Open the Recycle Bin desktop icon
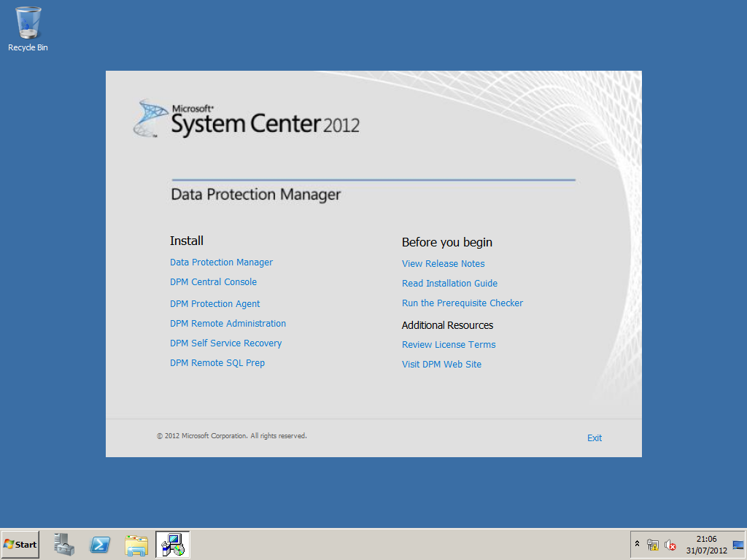 [28, 29]
